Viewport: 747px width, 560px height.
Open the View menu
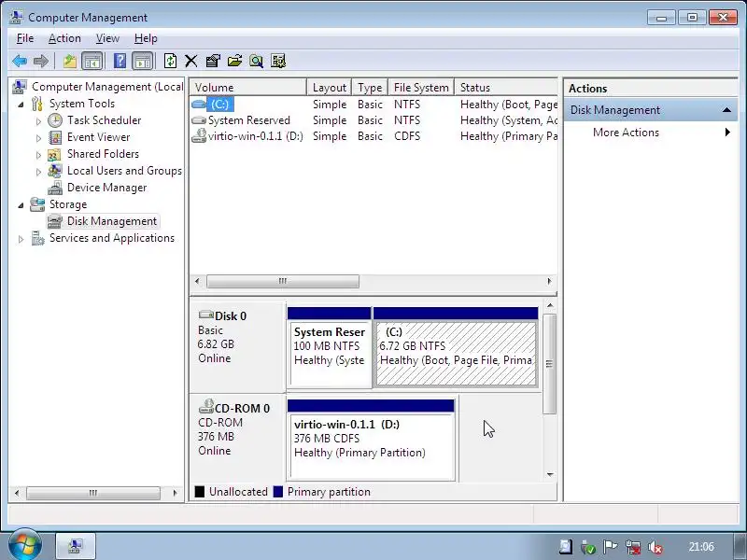pyautogui.click(x=107, y=38)
